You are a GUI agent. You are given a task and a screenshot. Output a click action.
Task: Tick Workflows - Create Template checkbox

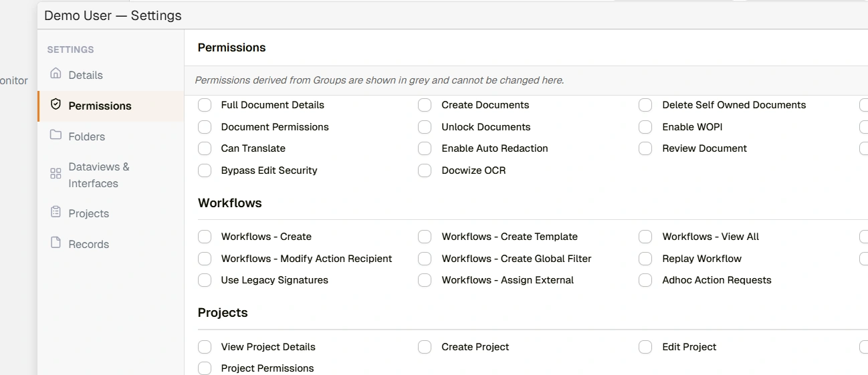coord(425,237)
